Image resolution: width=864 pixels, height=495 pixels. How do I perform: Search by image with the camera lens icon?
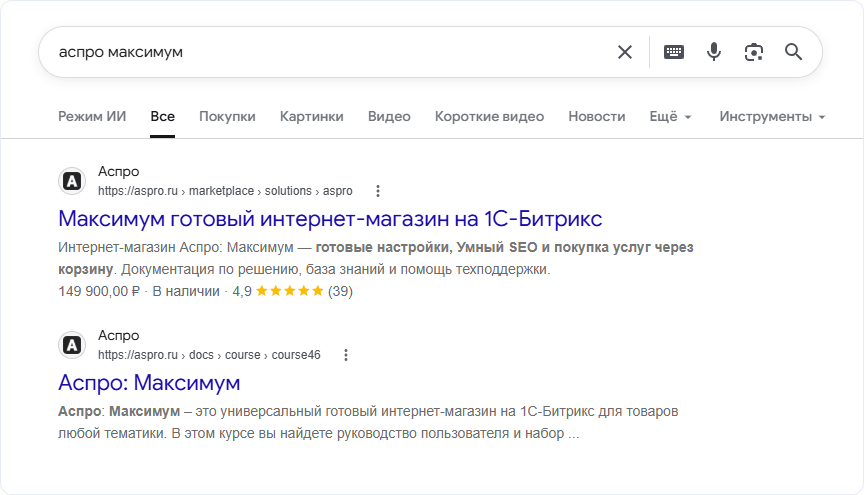coord(753,52)
